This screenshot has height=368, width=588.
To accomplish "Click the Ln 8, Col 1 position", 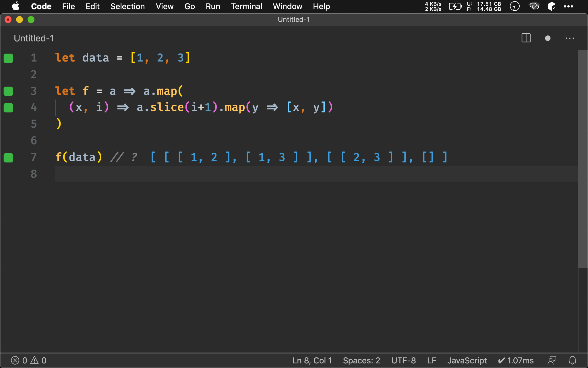I will (x=312, y=360).
